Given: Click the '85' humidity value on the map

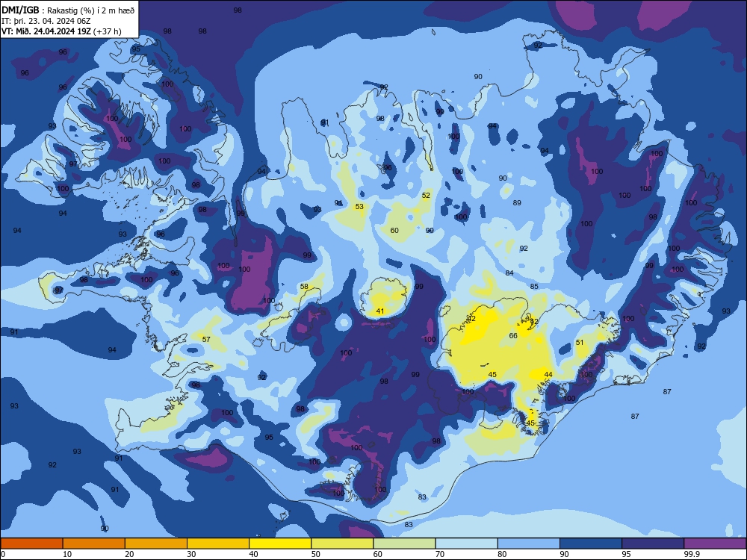Looking at the screenshot, I should 534,287.
